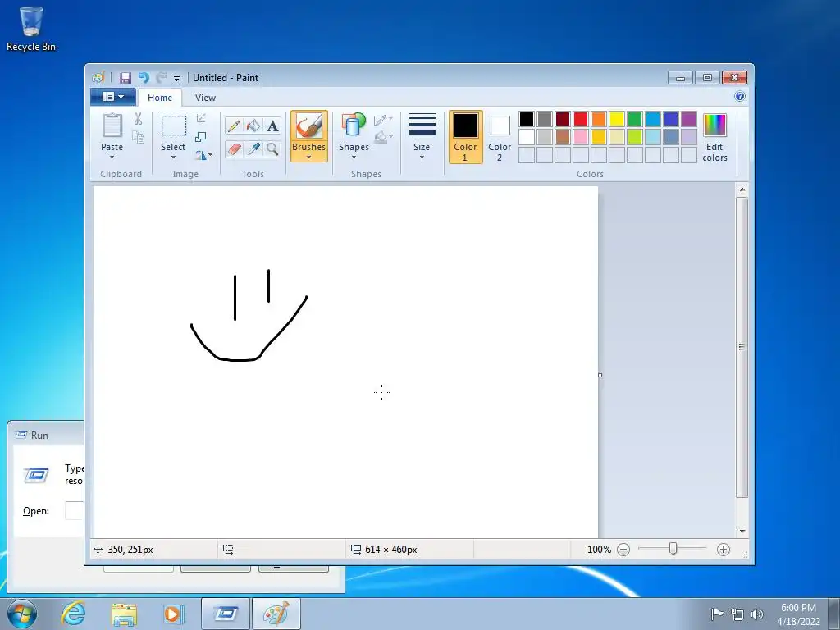Screen dimensions: 840x630
Task: Click the Rotate or flip icon
Action: pos(200,155)
